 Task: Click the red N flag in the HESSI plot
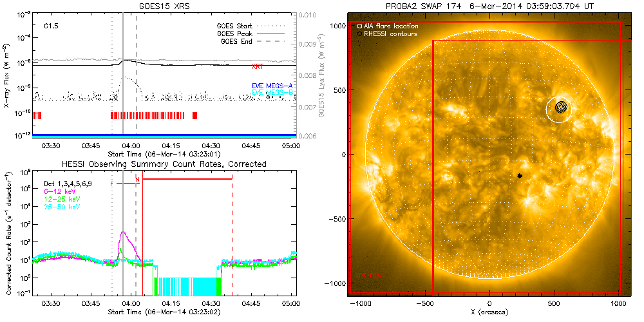click(137, 179)
